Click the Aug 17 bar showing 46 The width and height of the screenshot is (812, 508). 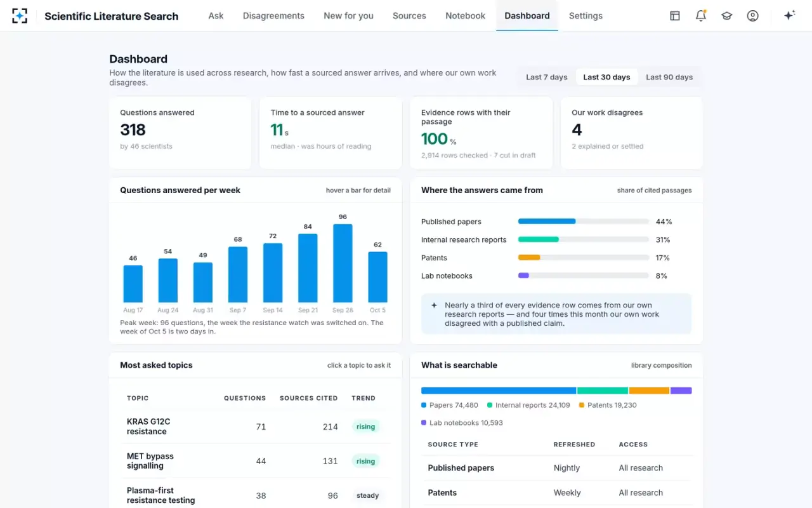click(x=133, y=284)
